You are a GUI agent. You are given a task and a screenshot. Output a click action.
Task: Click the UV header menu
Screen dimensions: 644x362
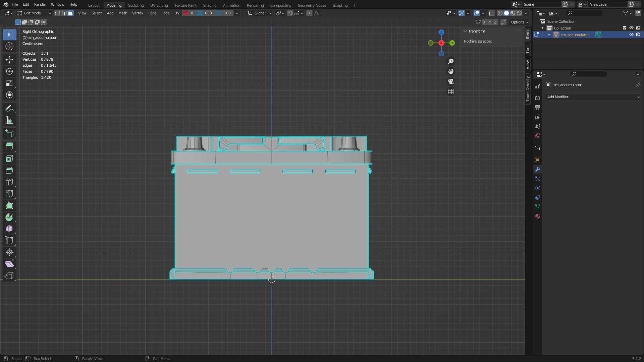click(177, 13)
